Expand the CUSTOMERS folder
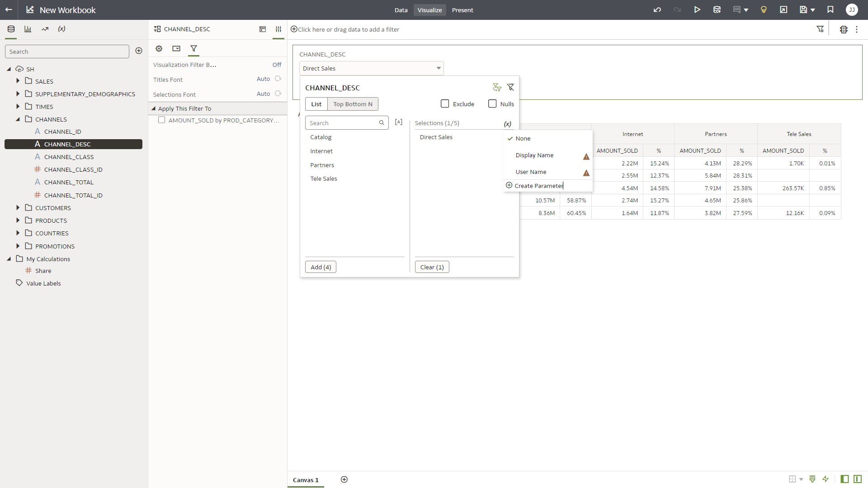 (18, 208)
